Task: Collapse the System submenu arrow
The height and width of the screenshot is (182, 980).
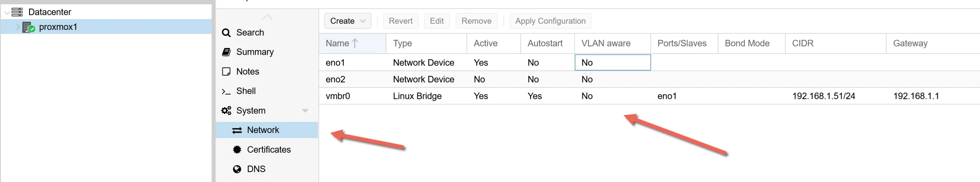Action: click(305, 111)
